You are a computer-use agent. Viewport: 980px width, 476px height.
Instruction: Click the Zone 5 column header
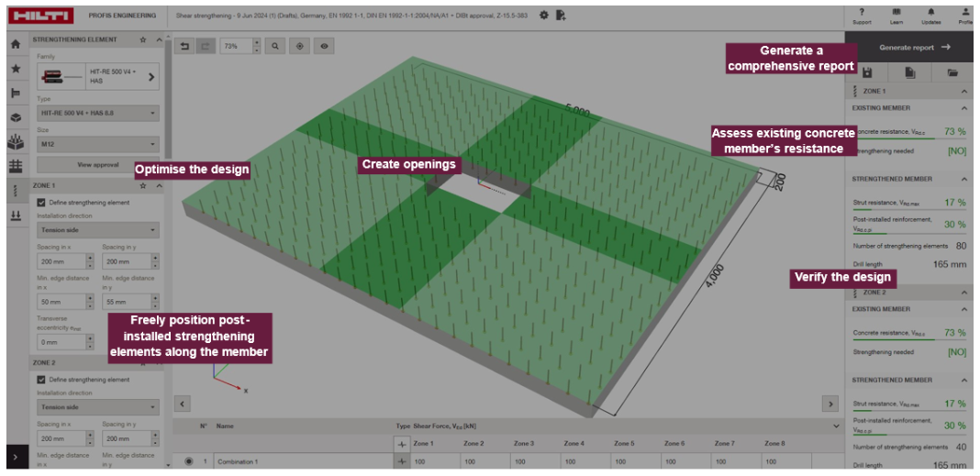624,443
